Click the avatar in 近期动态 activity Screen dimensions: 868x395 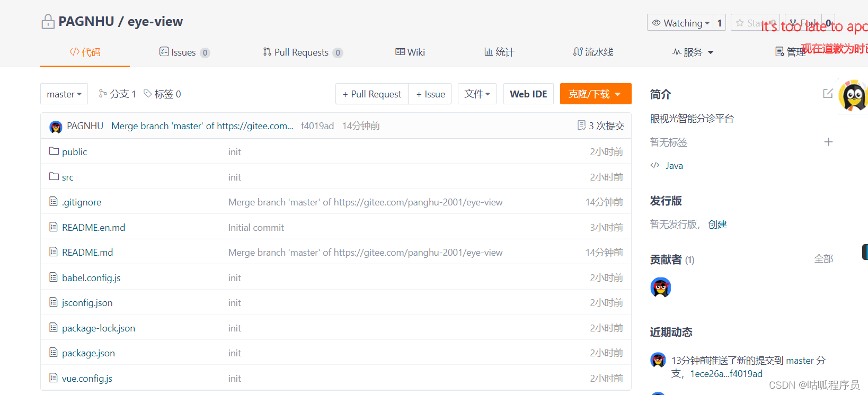coord(658,360)
